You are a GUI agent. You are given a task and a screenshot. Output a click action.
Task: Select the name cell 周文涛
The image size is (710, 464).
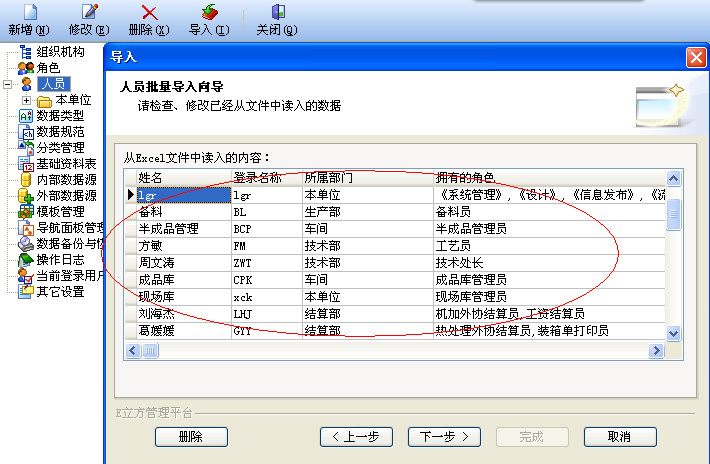coord(184,263)
